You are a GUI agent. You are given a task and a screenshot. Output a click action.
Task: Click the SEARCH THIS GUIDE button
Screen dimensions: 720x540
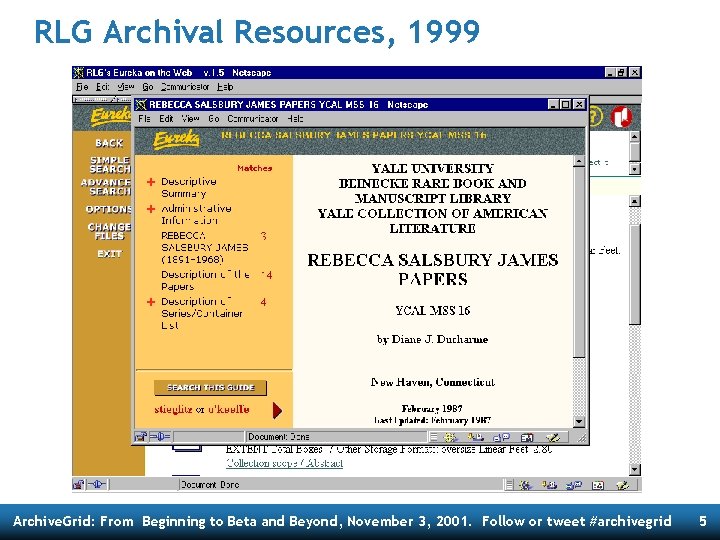coord(210,388)
